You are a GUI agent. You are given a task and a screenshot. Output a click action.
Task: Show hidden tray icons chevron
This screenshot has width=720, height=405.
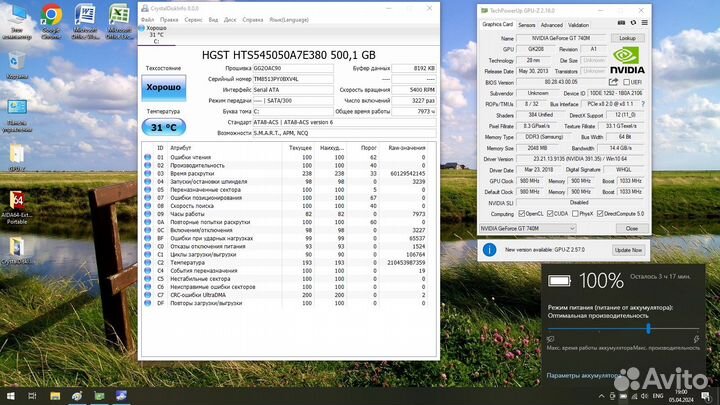point(601,396)
